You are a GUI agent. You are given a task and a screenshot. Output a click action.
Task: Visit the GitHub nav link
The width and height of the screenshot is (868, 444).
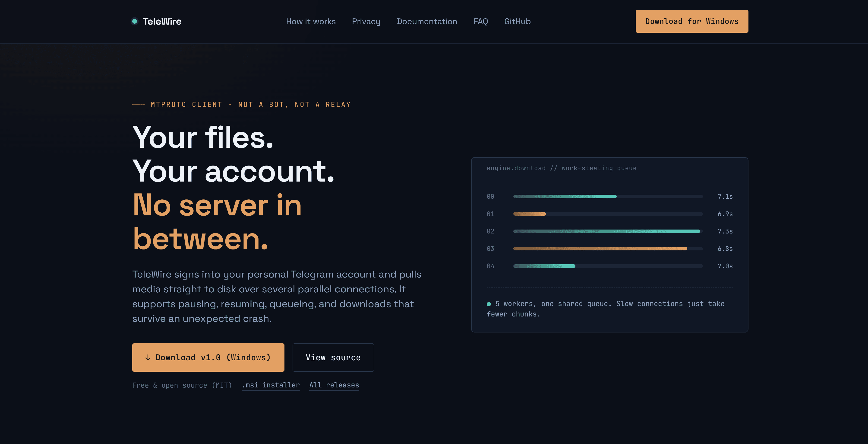point(517,21)
